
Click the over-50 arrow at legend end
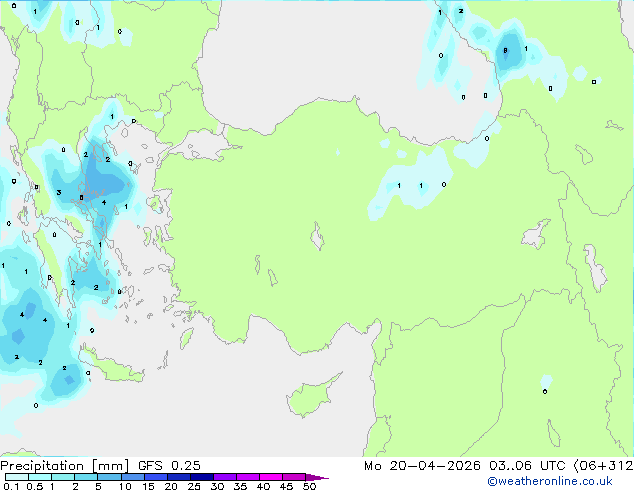click(317, 477)
